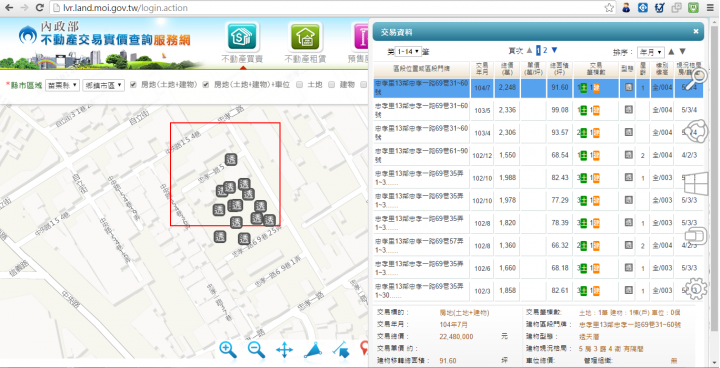Close the 交易資料 panel

coord(696,31)
